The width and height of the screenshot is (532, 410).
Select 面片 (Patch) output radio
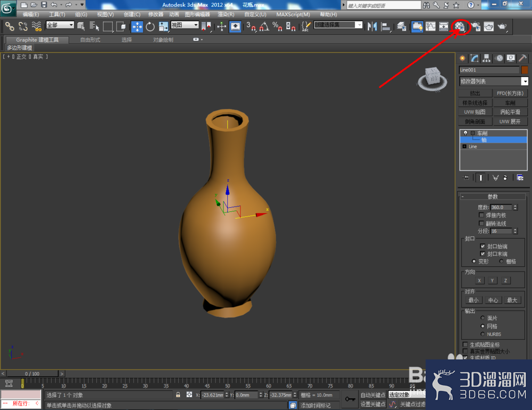point(483,318)
